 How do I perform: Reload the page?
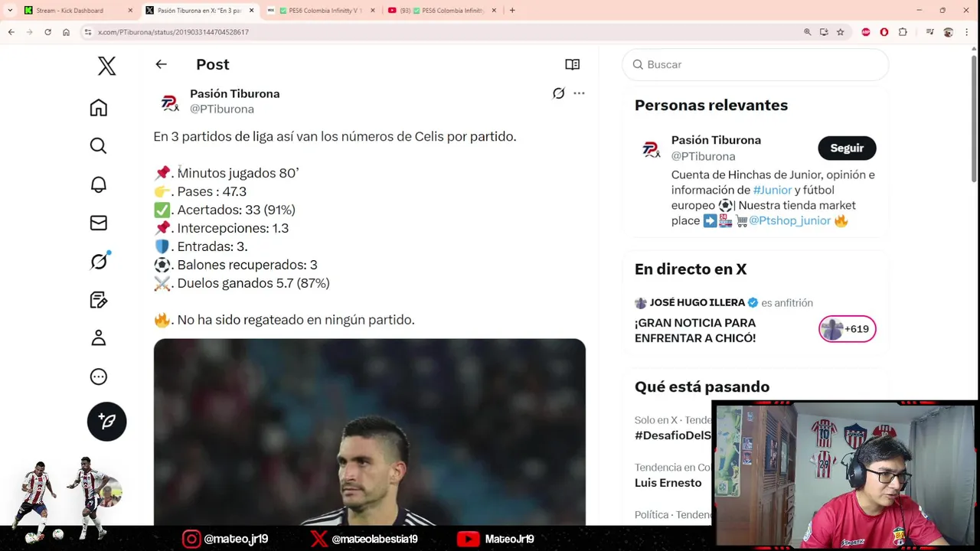pyautogui.click(x=47, y=32)
